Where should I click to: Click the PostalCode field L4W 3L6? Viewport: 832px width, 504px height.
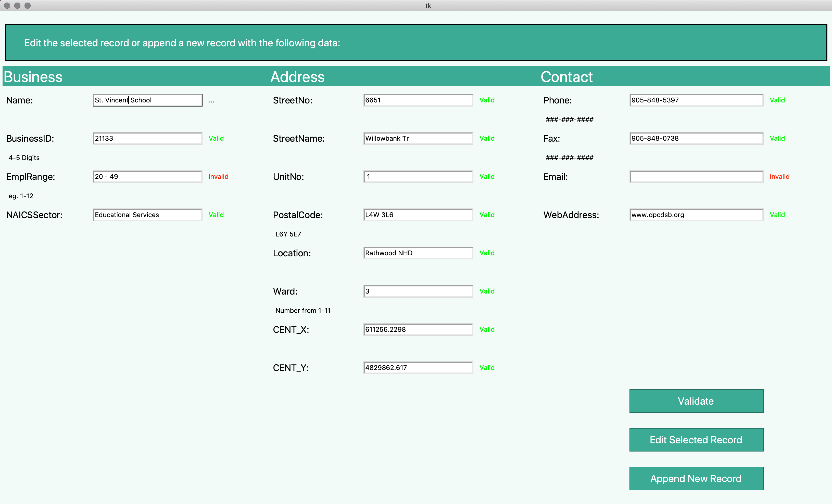[x=418, y=215]
